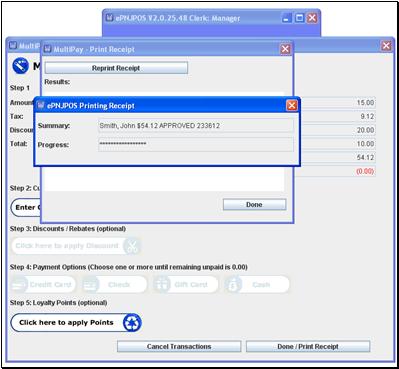Click the Printing Receipt title bar icon
The image size is (399, 369).
tap(41, 105)
